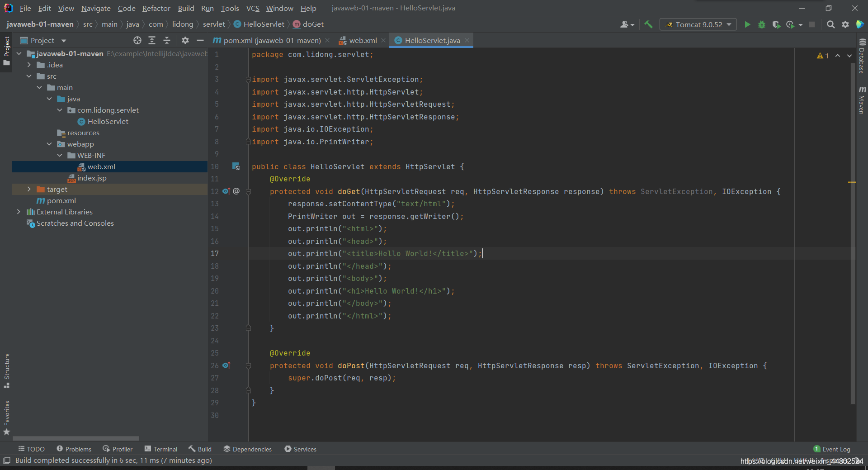Open the Problems tool window
The image size is (868, 470).
(x=74, y=449)
